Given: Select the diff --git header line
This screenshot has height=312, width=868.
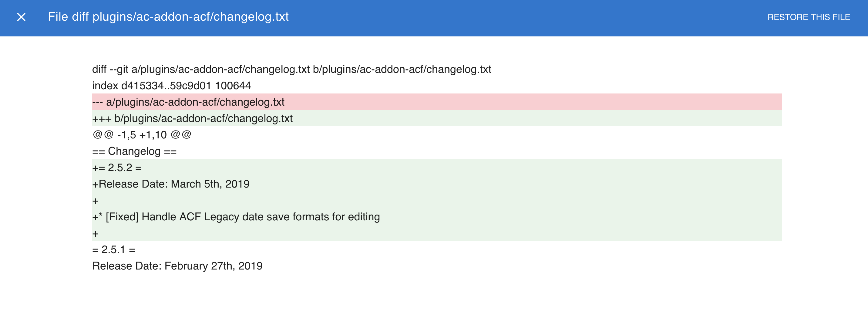Looking at the screenshot, I should (x=291, y=69).
